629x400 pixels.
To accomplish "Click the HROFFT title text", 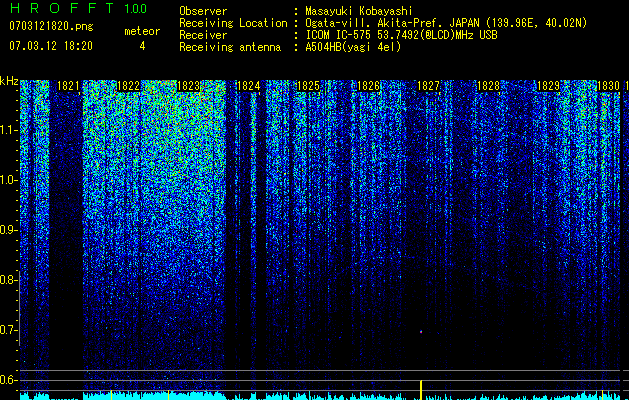I will (x=62, y=8).
